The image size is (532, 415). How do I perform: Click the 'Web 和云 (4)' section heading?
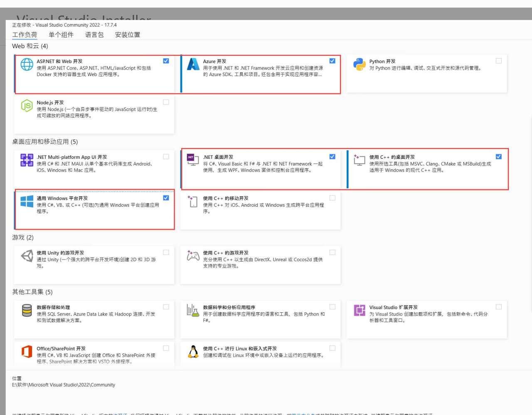(30, 46)
